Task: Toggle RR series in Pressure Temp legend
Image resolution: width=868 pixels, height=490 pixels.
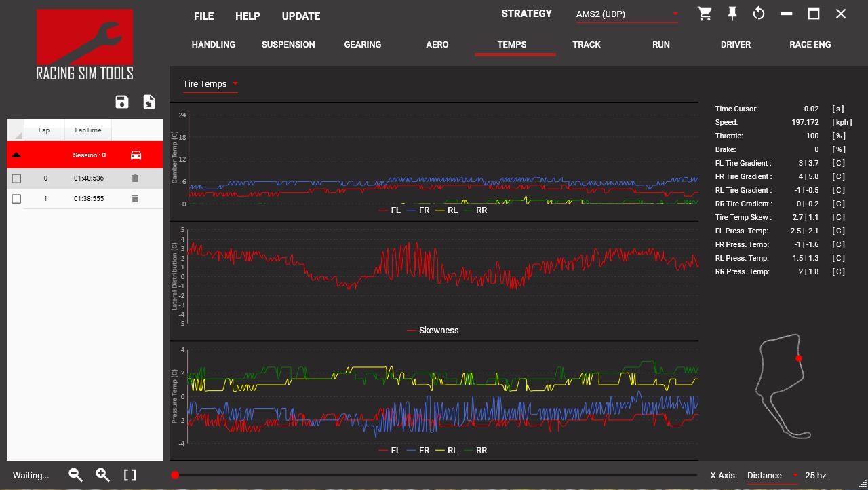Action: [475, 451]
